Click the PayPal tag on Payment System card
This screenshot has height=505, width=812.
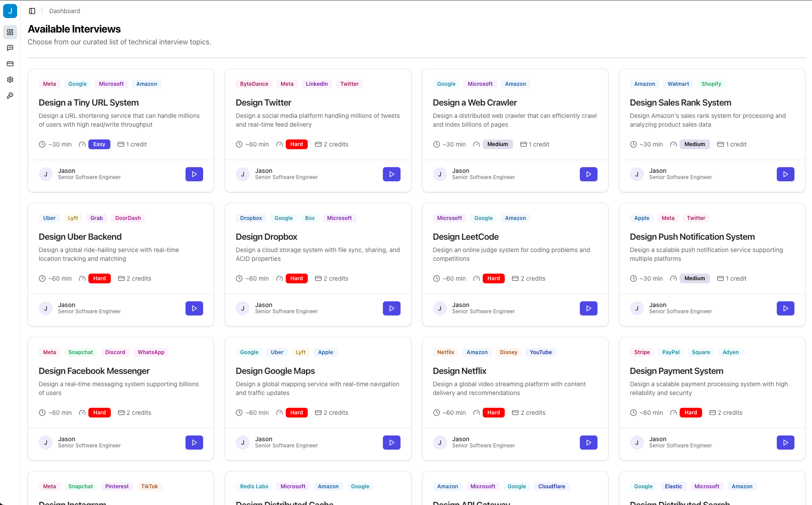pyautogui.click(x=671, y=352)
